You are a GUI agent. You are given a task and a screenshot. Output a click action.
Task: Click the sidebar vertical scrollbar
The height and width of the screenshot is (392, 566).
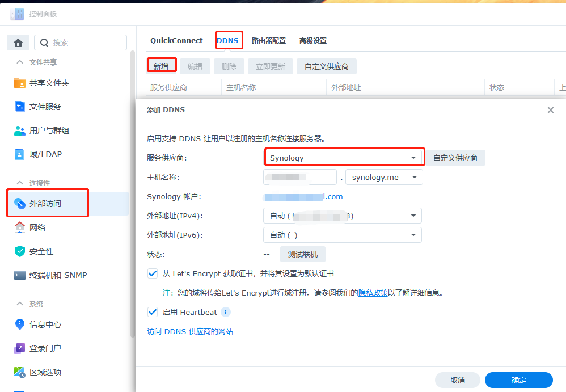click(133, 194)
